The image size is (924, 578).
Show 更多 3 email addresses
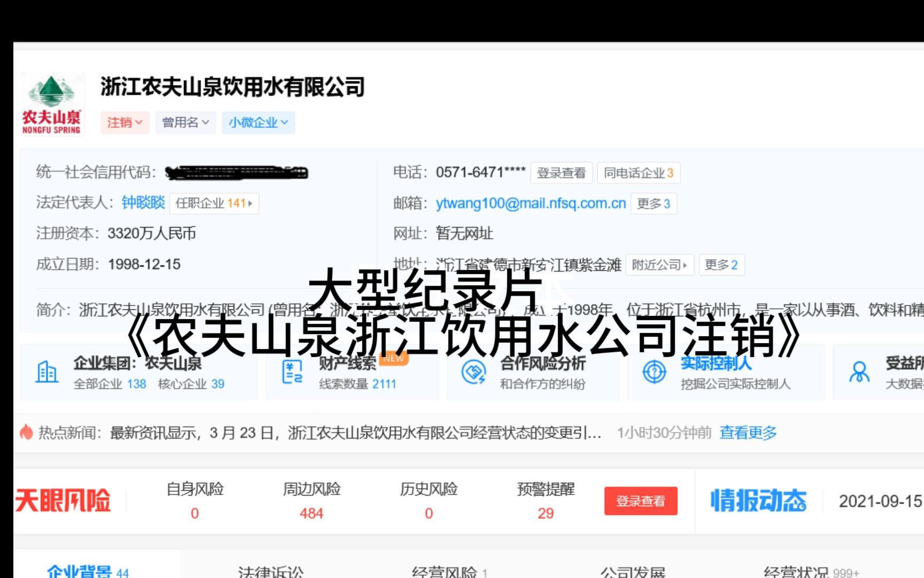[x=653, y=204]
